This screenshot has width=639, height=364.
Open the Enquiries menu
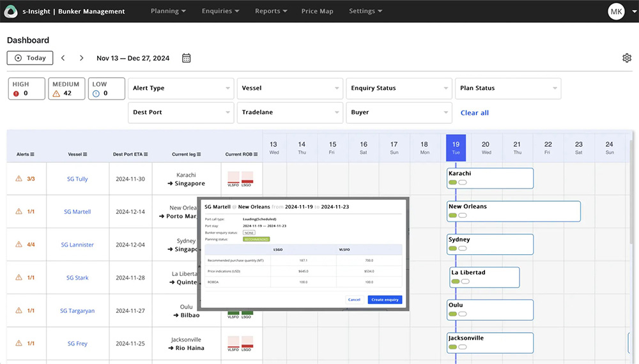point(220,11)
